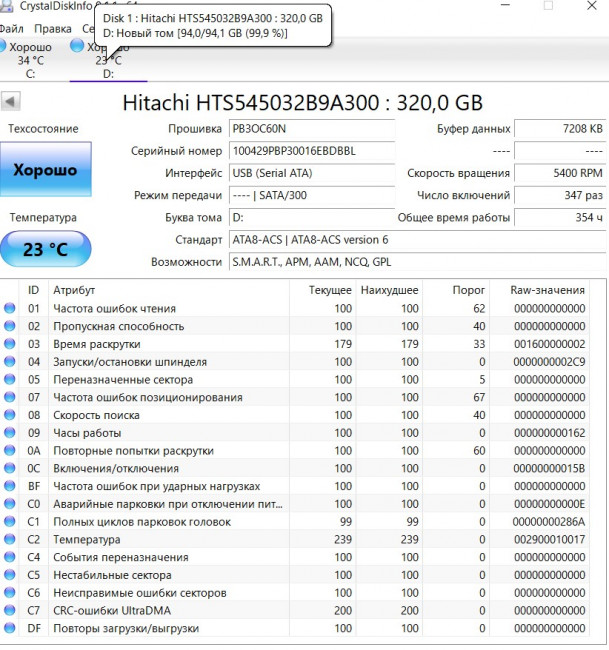Minimize the CrystalDiskInfo window

click(505, 5)
